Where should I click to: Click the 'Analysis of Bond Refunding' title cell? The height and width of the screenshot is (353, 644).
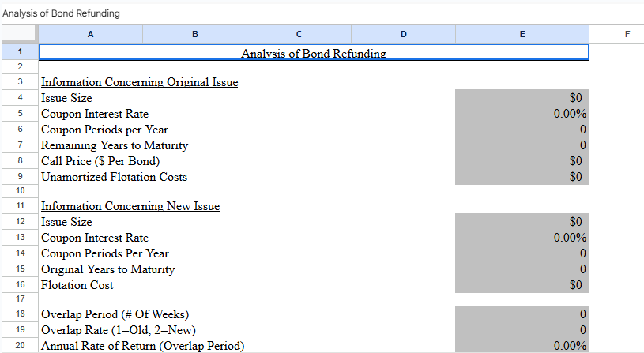pos(313,53)
